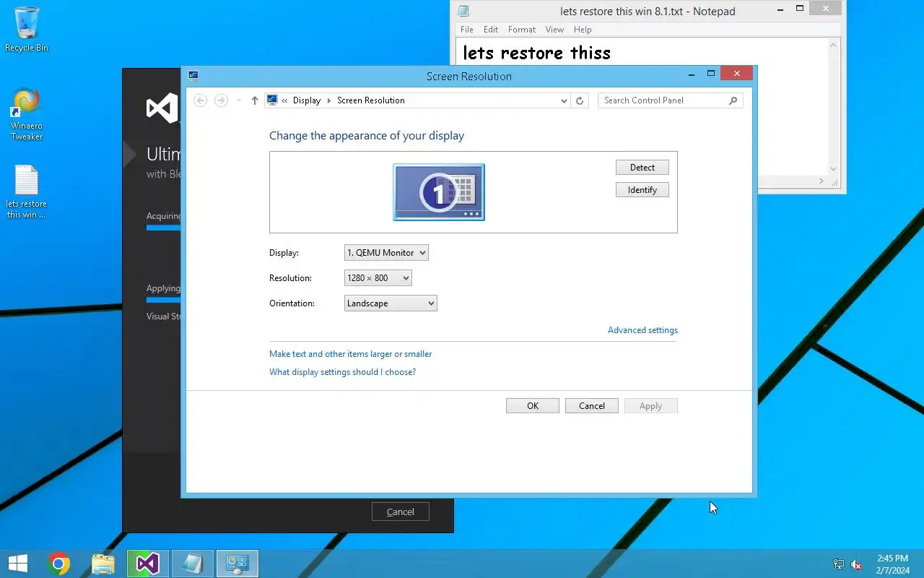Go back in Screen Resolution window
Screen dimensions: 924x578
click(201, 100)
